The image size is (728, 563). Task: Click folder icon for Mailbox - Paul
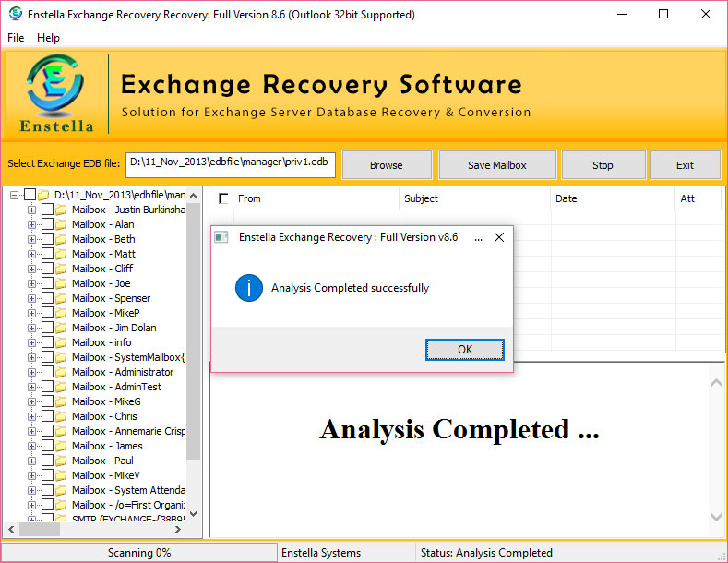61,461
